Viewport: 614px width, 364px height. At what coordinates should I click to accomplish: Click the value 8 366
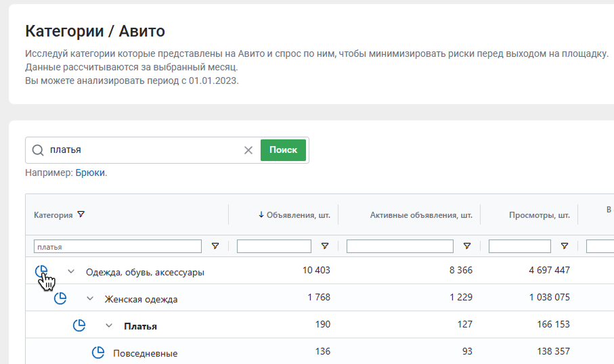(461, 270)
